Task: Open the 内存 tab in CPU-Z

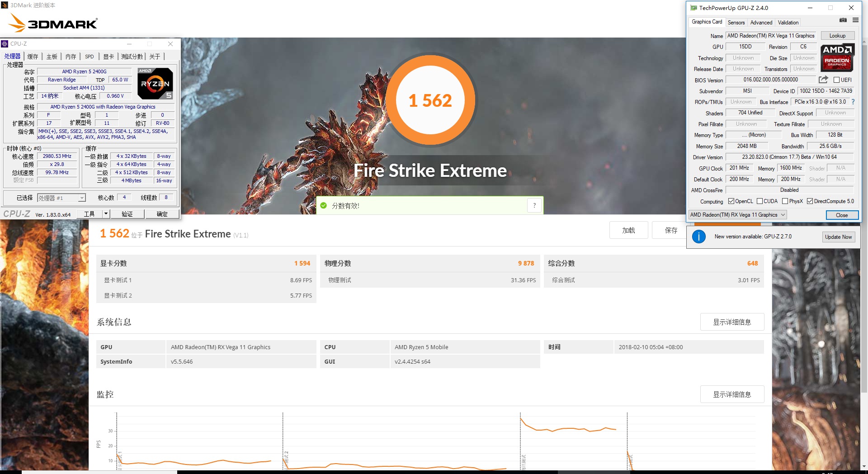Action: (71, 57)
